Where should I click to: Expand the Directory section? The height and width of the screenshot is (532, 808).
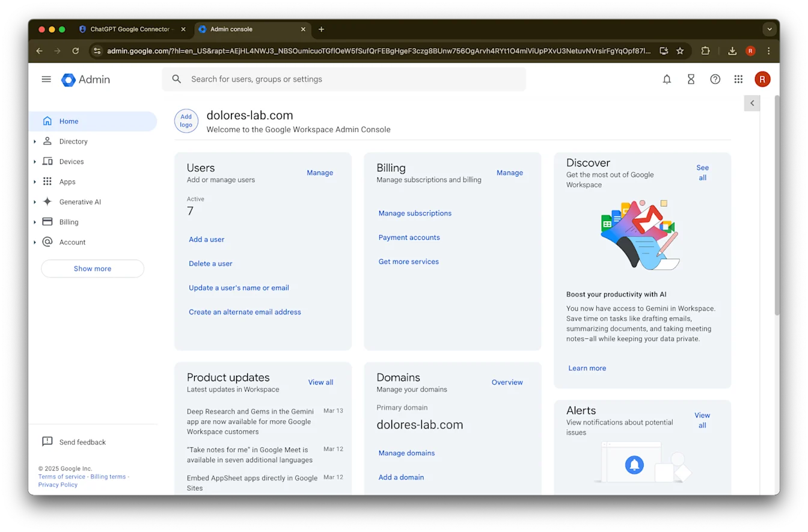tap(35, 141)
